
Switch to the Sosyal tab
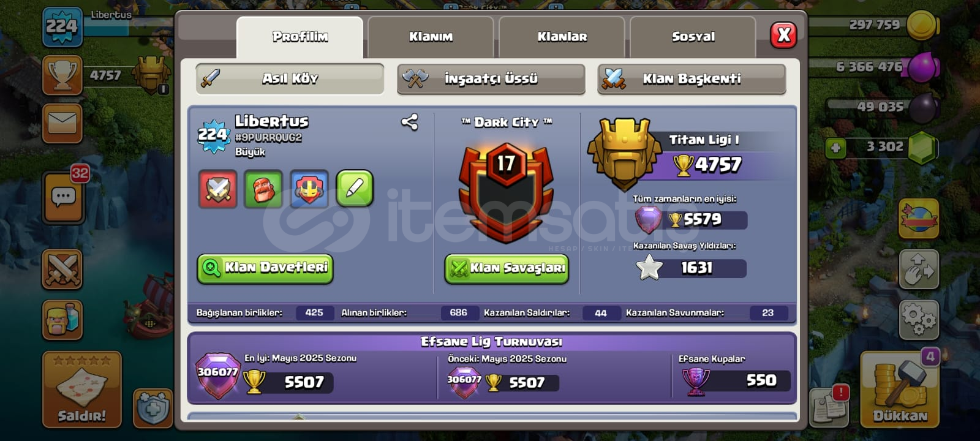[x=693, y=37]
